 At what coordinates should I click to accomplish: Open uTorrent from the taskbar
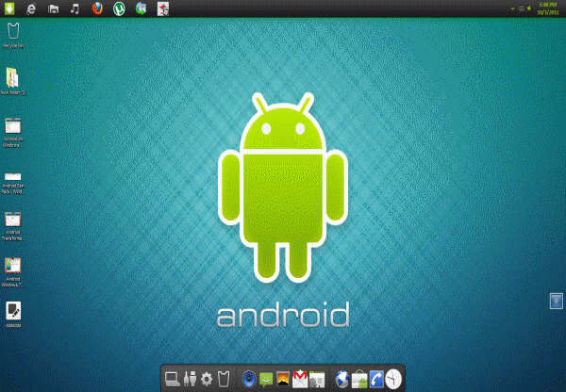pyautogui.click(x=119, y=8)
